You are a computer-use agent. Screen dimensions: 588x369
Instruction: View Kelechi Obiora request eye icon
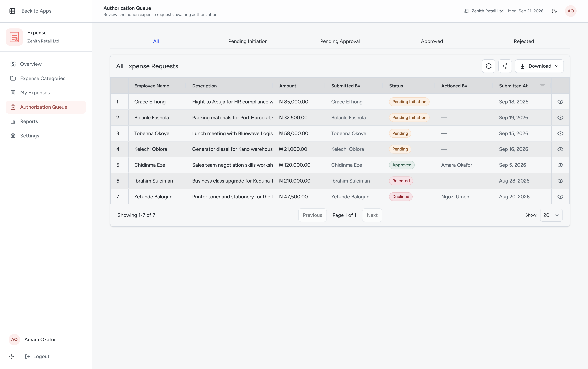click(x=560, y=149)
